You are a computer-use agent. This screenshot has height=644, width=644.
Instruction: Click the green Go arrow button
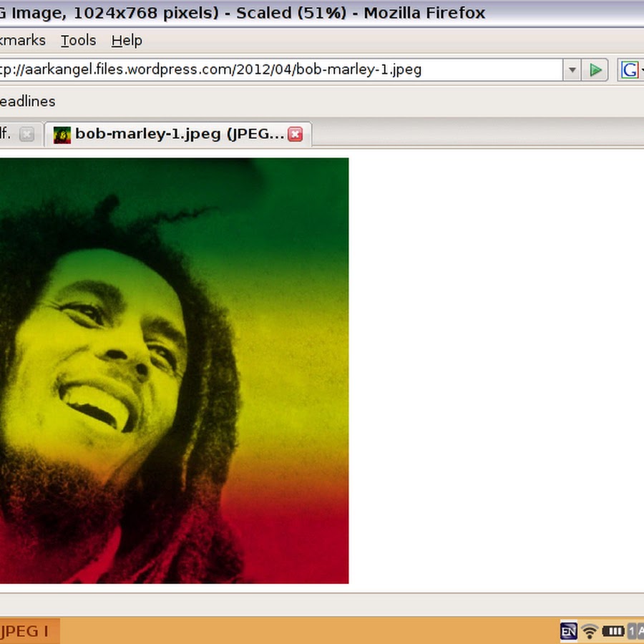595,70
